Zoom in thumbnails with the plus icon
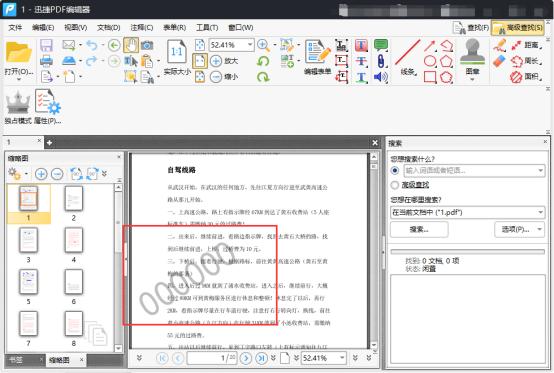The image size is (554, 373). [41, 174]
